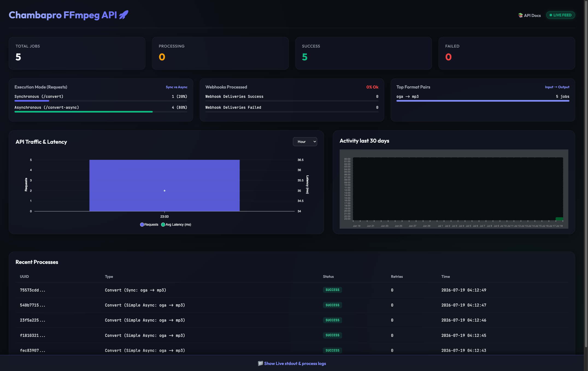This screenshot has height=371, width=588.
Task: Click the Synchronous /convert progress bar
Action: tap(101, 101)
